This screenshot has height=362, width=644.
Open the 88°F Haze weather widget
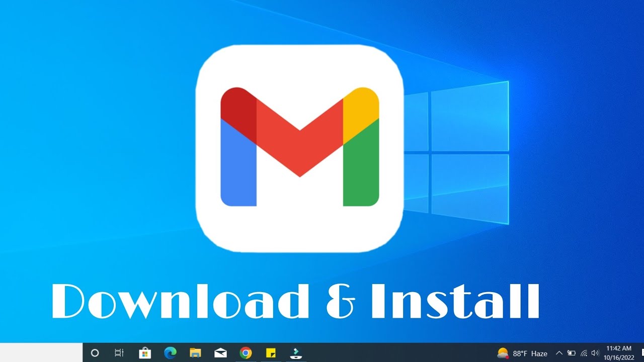522,353
